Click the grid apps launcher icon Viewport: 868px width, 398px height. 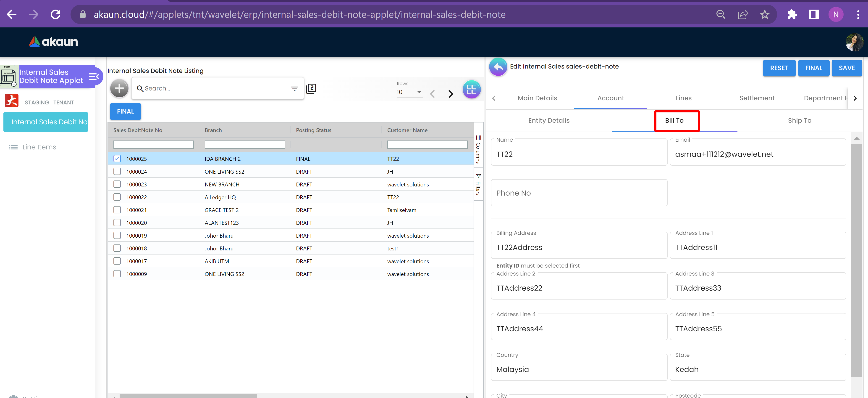click(x=471, y=89)
